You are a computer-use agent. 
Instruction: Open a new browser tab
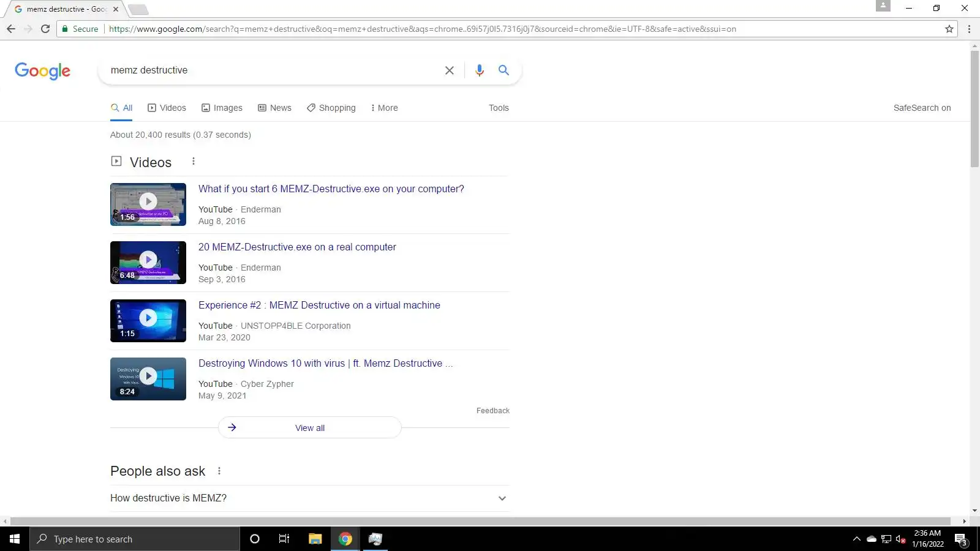click(138, 9)
